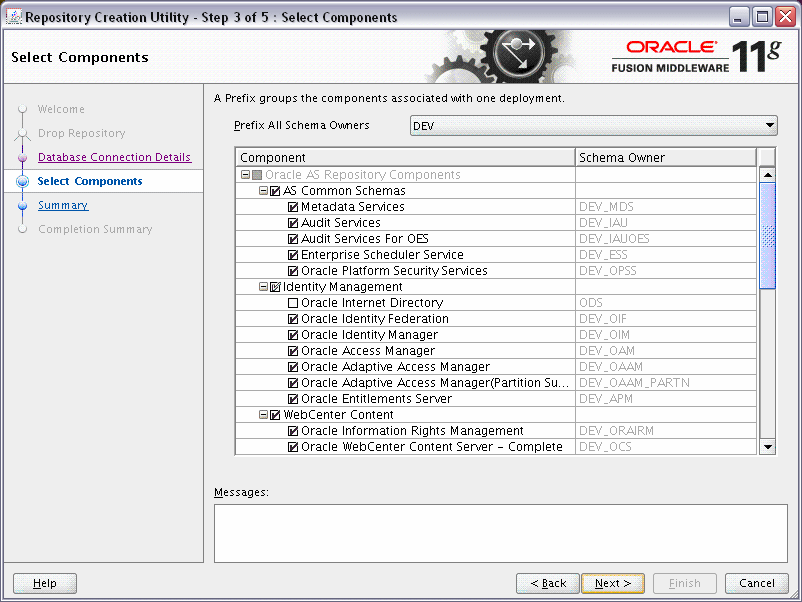The width and height of the screenshot is (802, 602).
Task: Open the Help dialog
Action: point(44,583)
